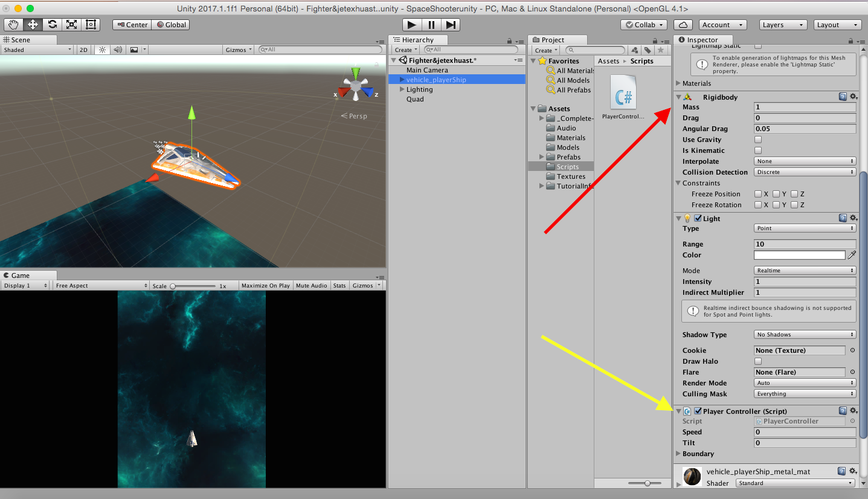Select the Hand tool
Image resolution: width=868 pixels, height=499 pixels.
click(x=13, y=24)
